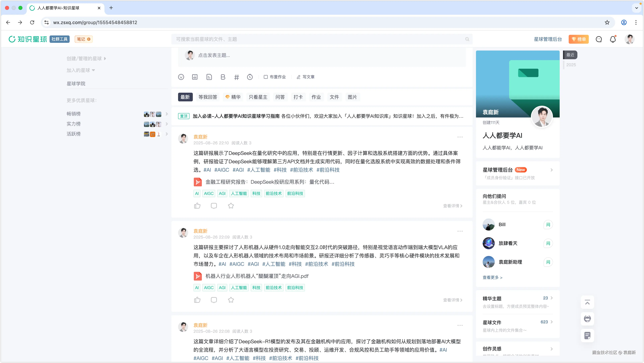The image size is (644, 363).
Task: Insert an image using the picture icon
Action: click(195, 77)
